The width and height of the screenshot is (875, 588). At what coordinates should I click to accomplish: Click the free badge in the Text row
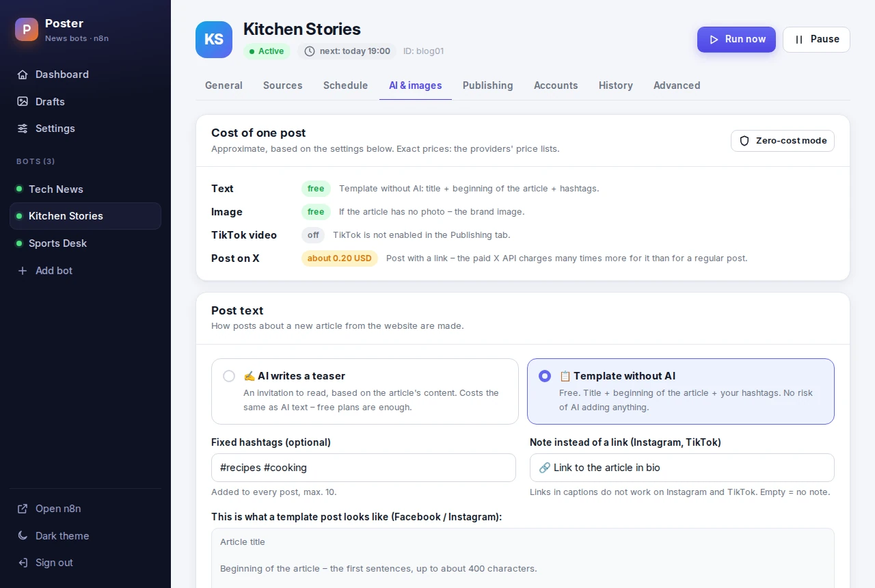coord(316,189)
